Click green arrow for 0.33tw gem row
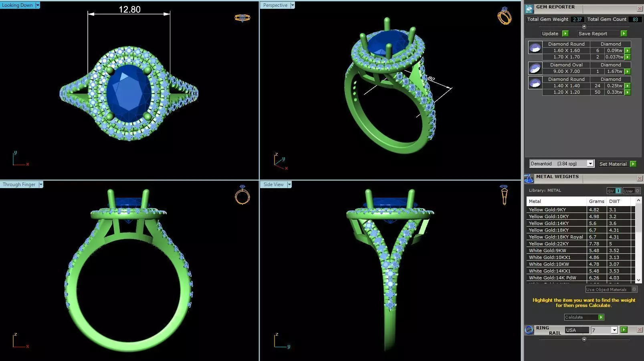The width and height of the screenshot is (644, 361). point(628,92)
